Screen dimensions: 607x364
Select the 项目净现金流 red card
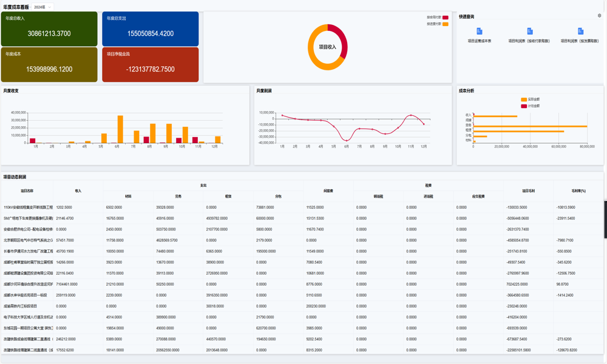point(150,64)
